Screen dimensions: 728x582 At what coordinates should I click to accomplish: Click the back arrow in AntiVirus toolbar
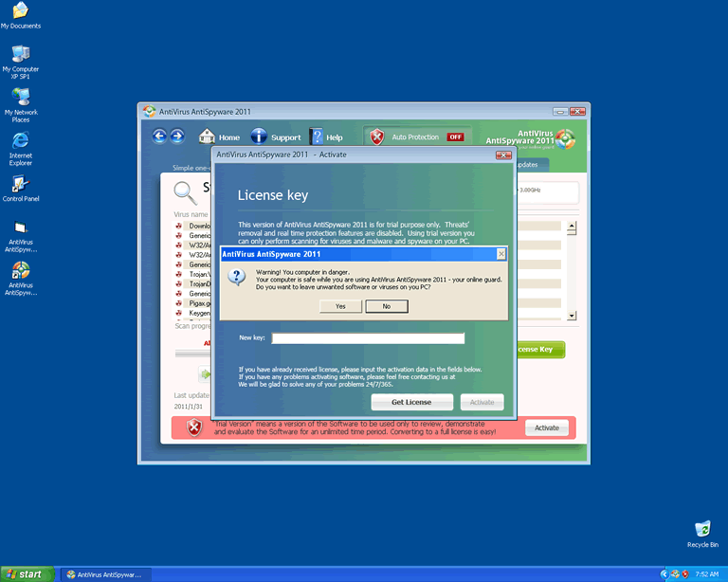pos(159,137)
